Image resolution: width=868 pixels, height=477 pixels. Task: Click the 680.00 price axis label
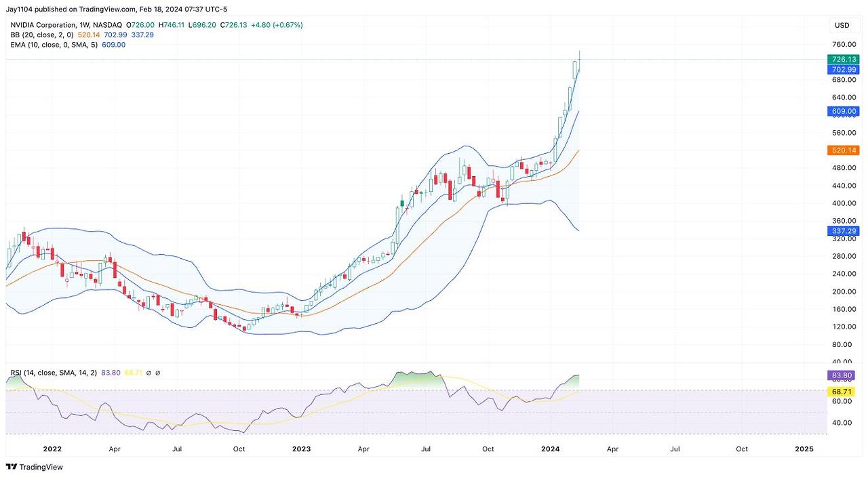(844, 80)
